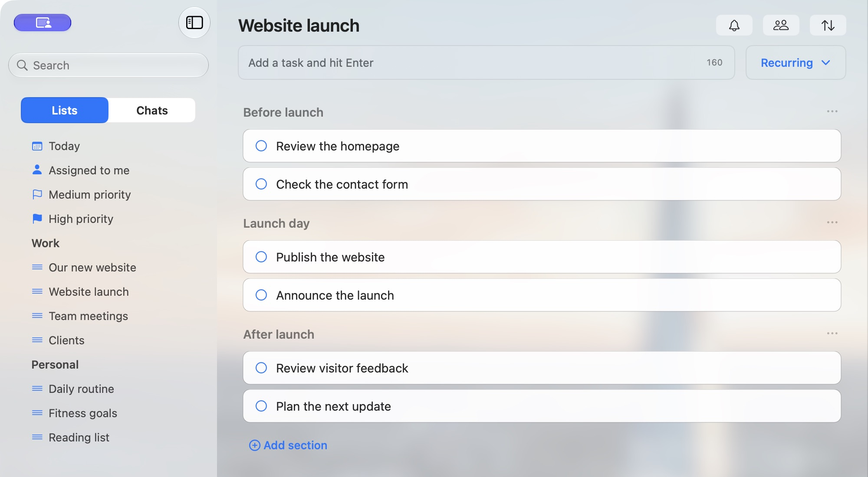Image resolution: width=868 pixels, height=477 pixels.
Task: Click the sort arrows icon
Action: point(828,25)
